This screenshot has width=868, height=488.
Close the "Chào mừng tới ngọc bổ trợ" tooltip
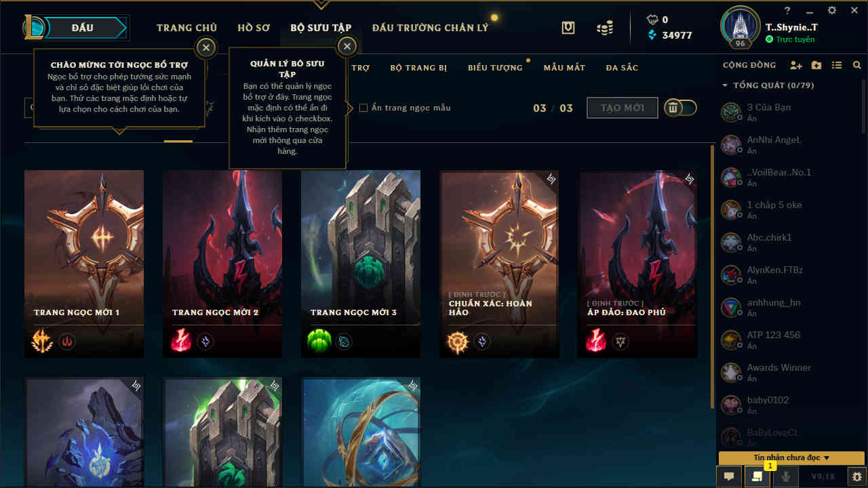click(x=205, y=47)
